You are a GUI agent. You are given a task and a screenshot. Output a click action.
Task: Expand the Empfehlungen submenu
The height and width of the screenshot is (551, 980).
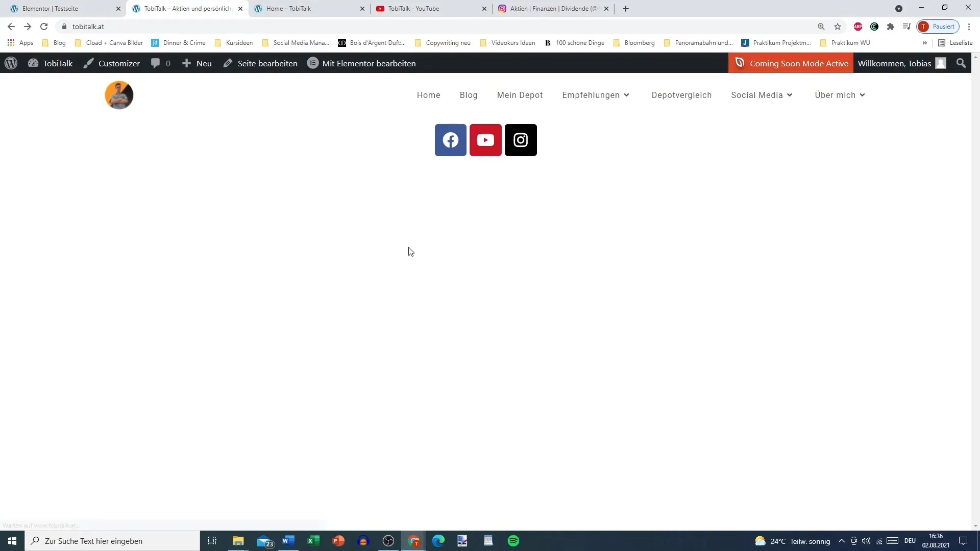pos(596,95)
